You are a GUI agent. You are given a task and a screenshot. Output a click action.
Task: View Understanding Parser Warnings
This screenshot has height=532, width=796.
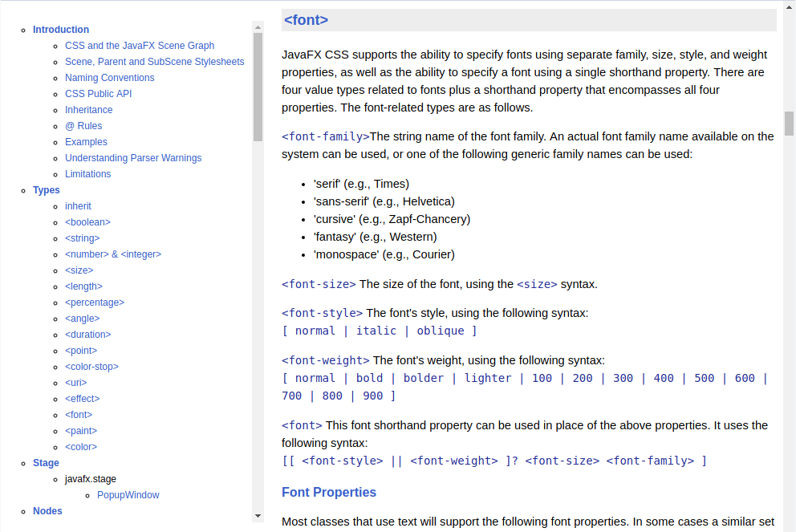point(133,158)
